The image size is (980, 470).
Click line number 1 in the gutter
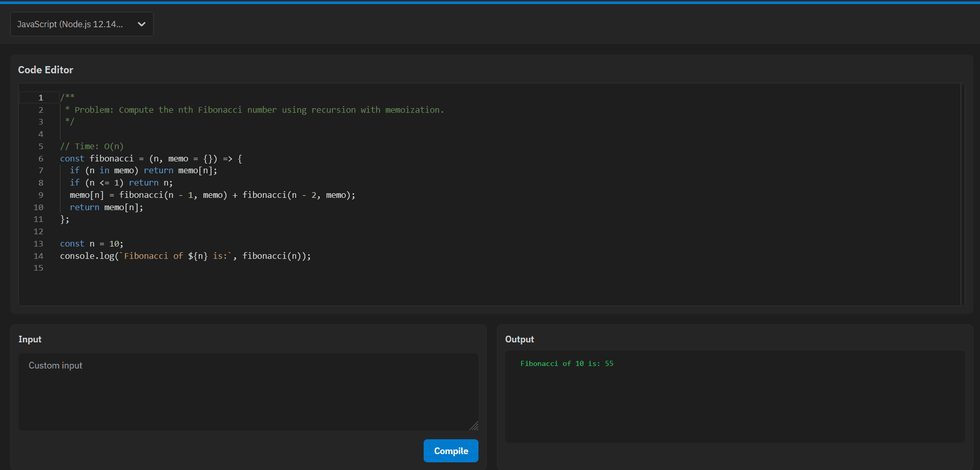click(40, 97)
